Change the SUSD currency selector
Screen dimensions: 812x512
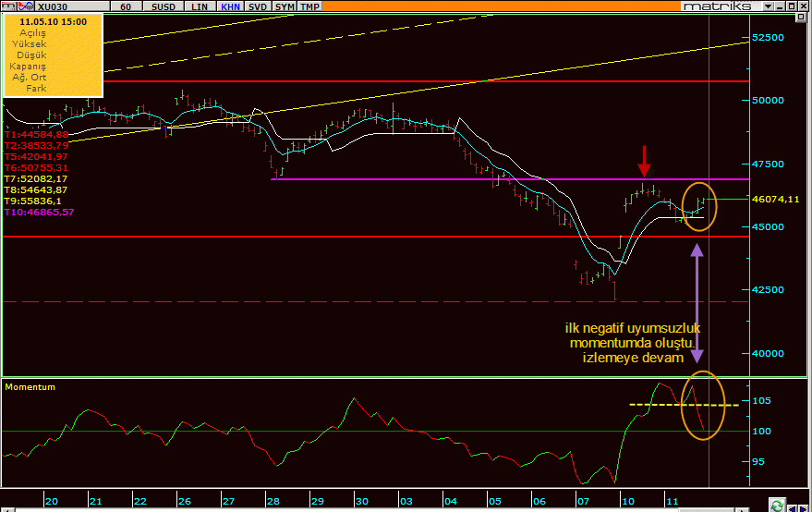pos(164,6)
